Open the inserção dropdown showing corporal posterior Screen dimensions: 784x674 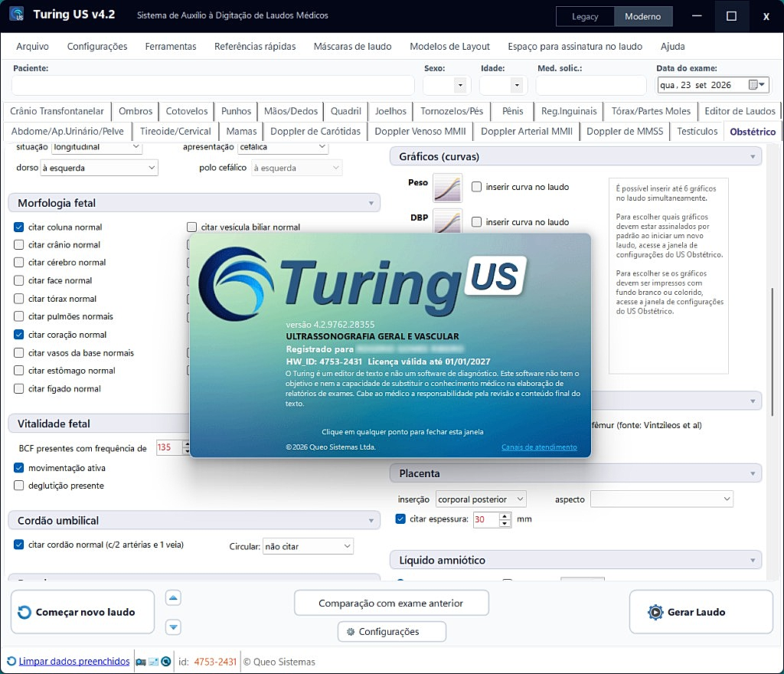pyautogui.click(x=481, y=499)
